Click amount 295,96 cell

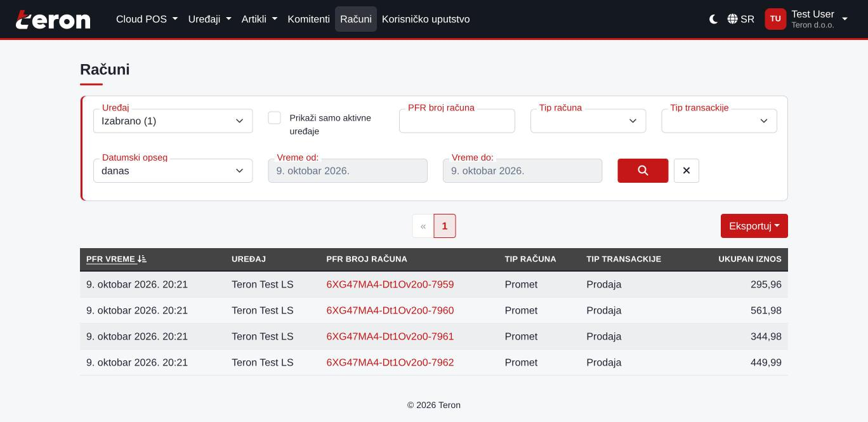coord(766,284)
